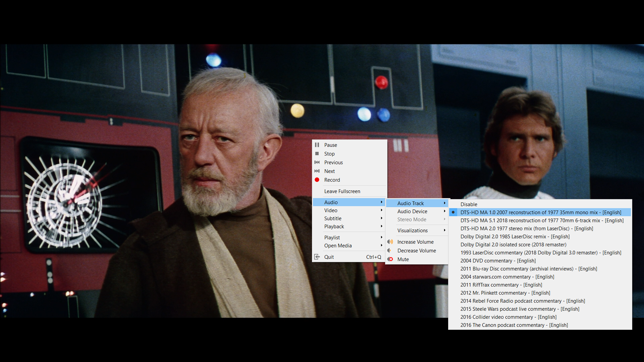Select 1993 LaserDisc commentary track
644x362 pixels.
coord(540,252)
